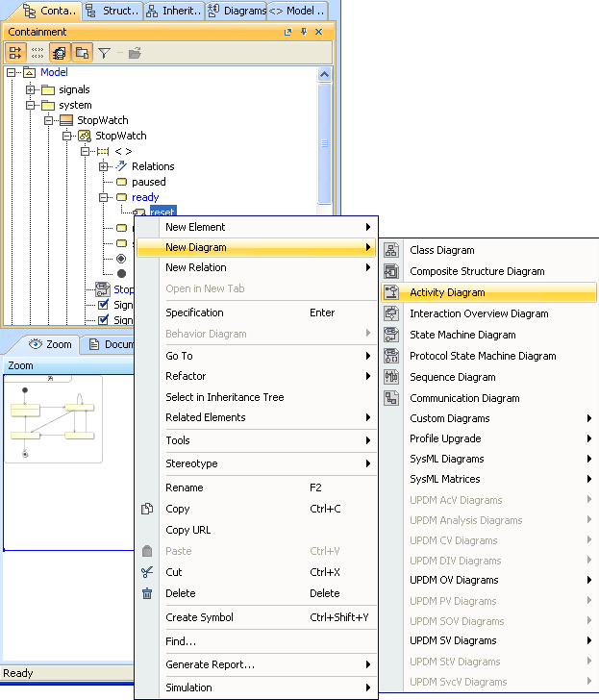Collapse the system folder node
Viewport: 599px width, 700px height.
click(x=31, y=105)
